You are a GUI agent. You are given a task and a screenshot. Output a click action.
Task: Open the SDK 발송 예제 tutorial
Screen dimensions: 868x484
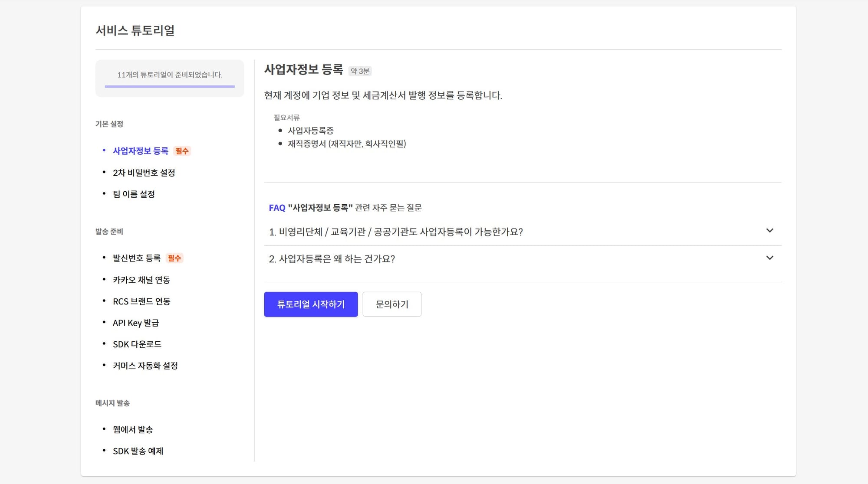138,451
